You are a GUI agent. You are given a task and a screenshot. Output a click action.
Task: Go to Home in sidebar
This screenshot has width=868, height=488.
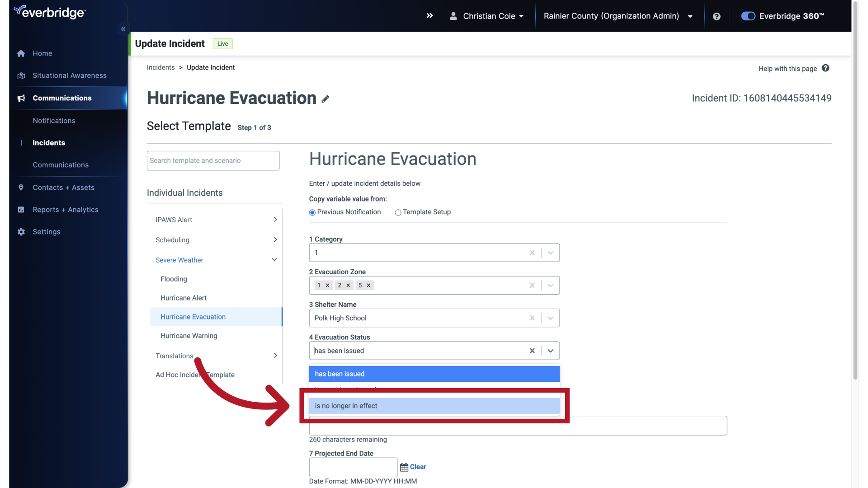(x=42, y=53)
